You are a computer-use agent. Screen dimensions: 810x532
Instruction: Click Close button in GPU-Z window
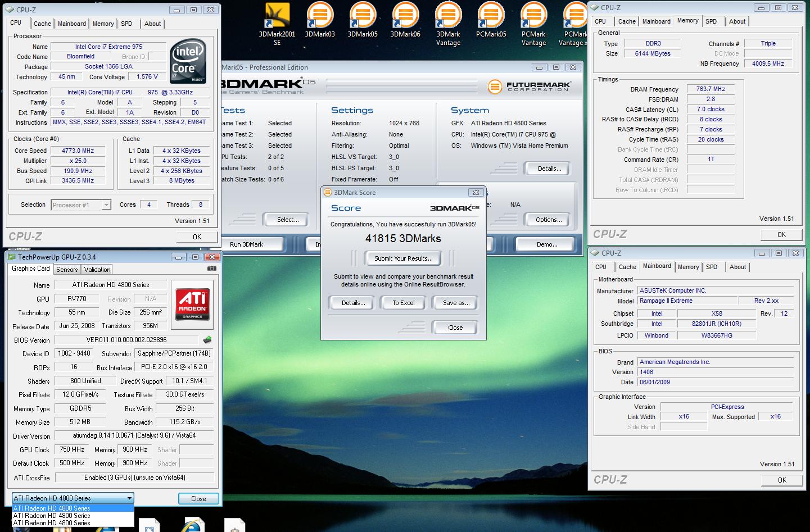(198, 498)
